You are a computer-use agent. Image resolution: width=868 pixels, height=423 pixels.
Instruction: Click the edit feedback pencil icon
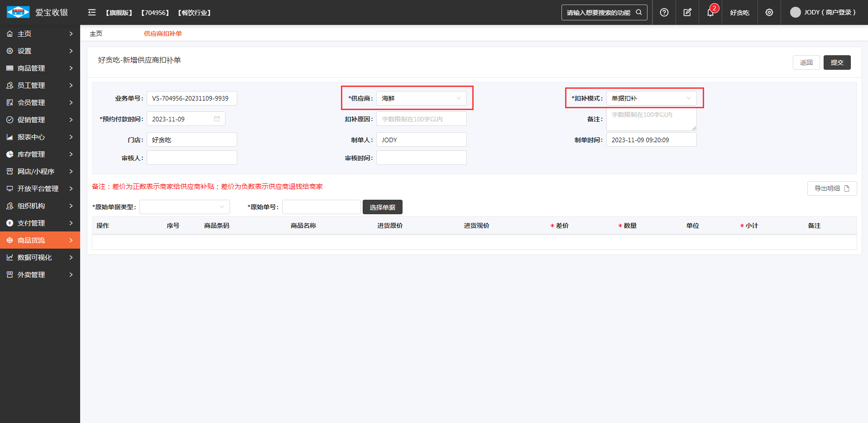tap(687, 13)
